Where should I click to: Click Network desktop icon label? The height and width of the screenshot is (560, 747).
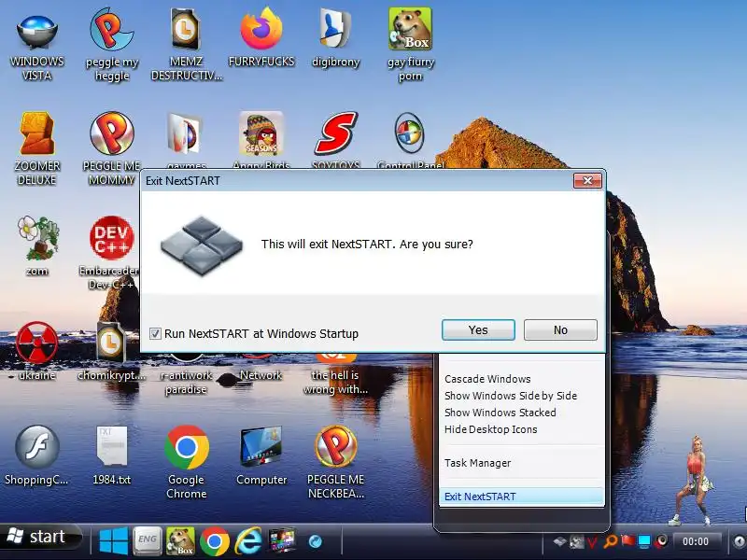pyautogui.click(x=261, y=375)
